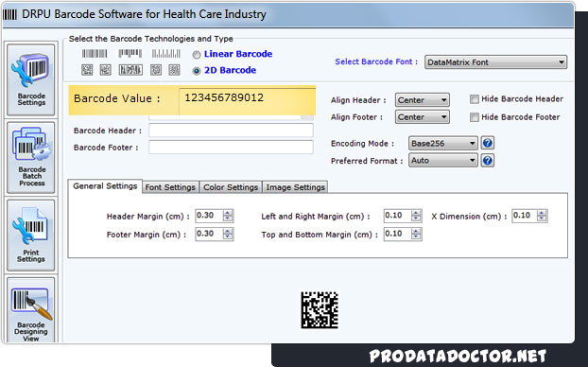The height and width of the screenshot is (367, 588).
Task: Click the fourth 2D barcode sample icon
Action: (x=156, y=70)
